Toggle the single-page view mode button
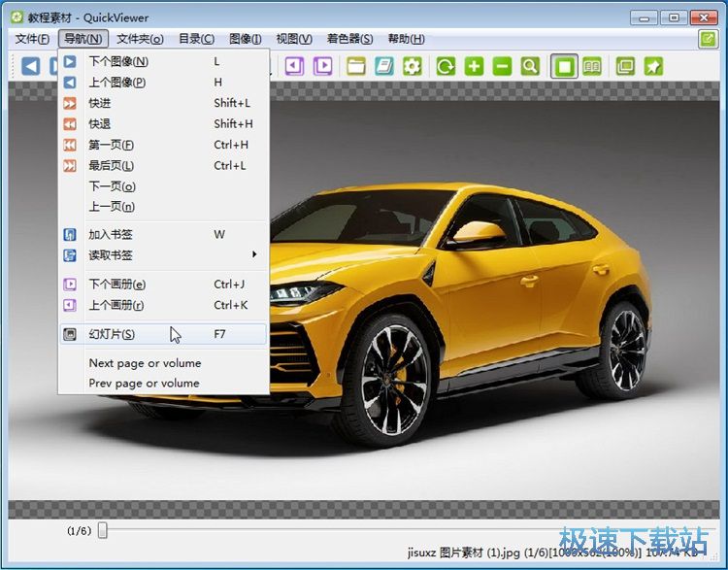This screenshot has width=728, height=570. tap(563, 66)
